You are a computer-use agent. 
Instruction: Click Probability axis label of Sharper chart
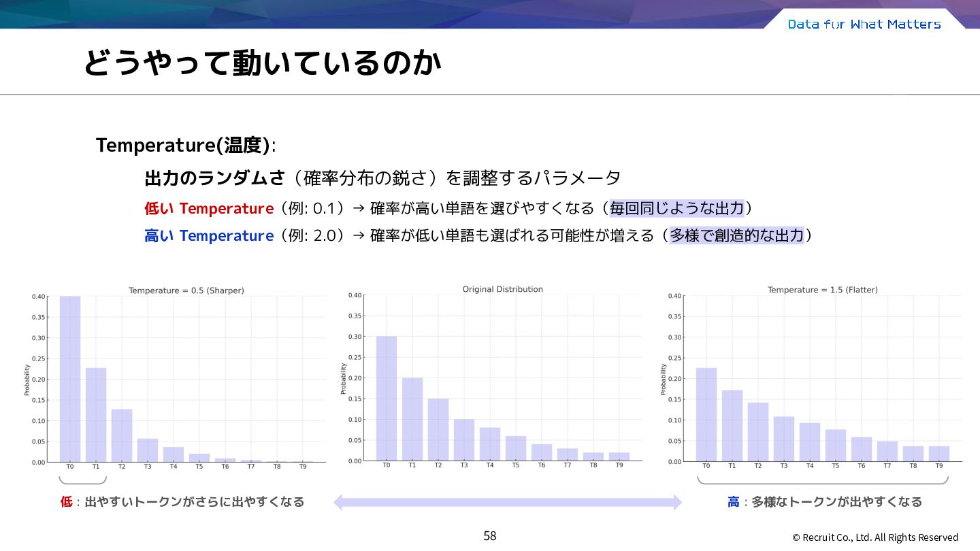click(x=27, y=380)
